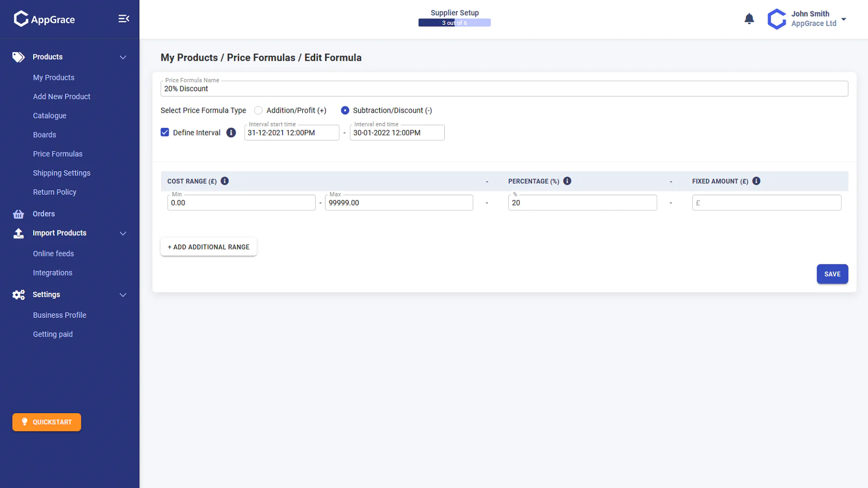Go to Shipping Settings menu item
This screenshot has height=488, width=868.
pyautogui.click(x=61, y=173)
